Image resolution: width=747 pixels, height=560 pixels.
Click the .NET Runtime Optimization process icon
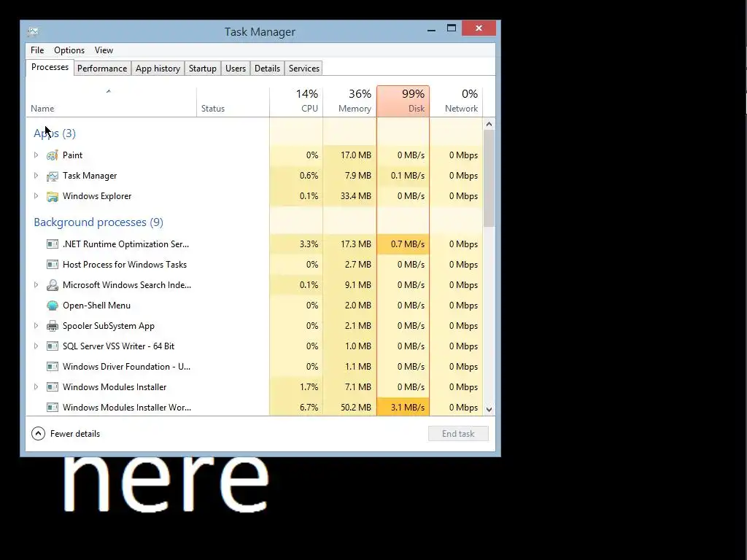click(x=53, y=244)
